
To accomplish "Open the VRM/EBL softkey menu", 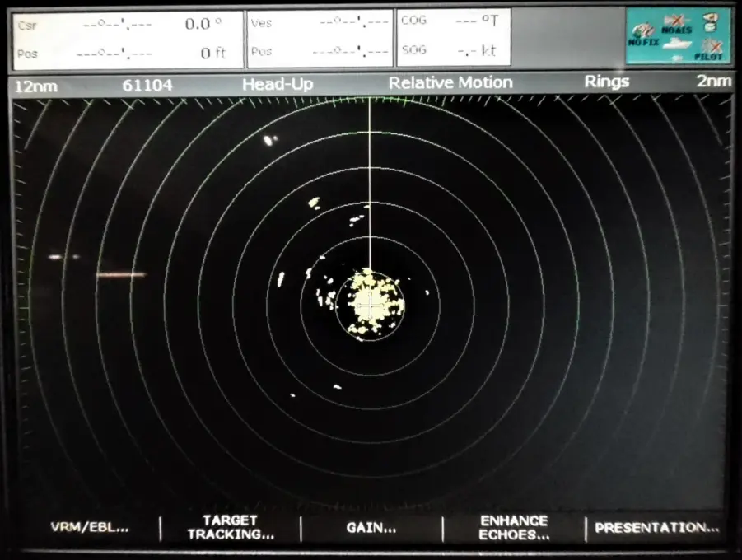I will click(90, 527).
